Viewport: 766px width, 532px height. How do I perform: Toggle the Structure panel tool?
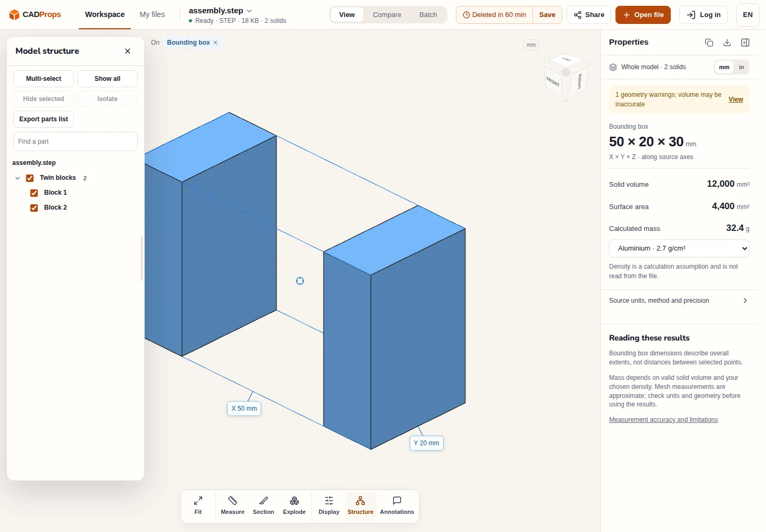click(361, 505)
